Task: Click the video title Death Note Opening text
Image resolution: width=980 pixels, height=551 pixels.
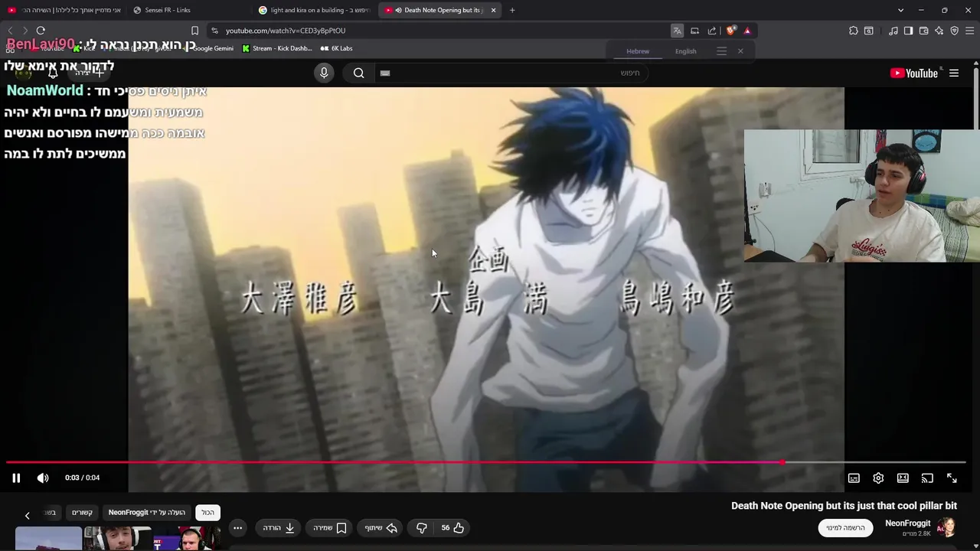Action: 844,506
